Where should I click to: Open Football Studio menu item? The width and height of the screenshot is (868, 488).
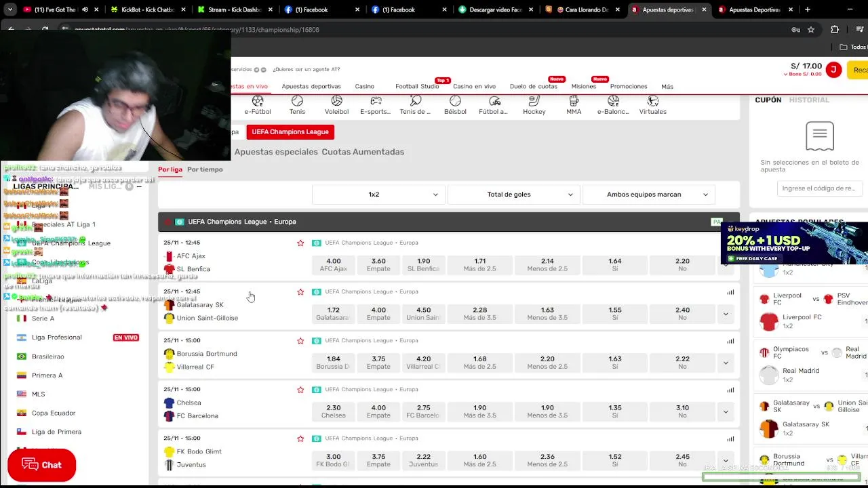pyautogui.click(x=417, y=87)
